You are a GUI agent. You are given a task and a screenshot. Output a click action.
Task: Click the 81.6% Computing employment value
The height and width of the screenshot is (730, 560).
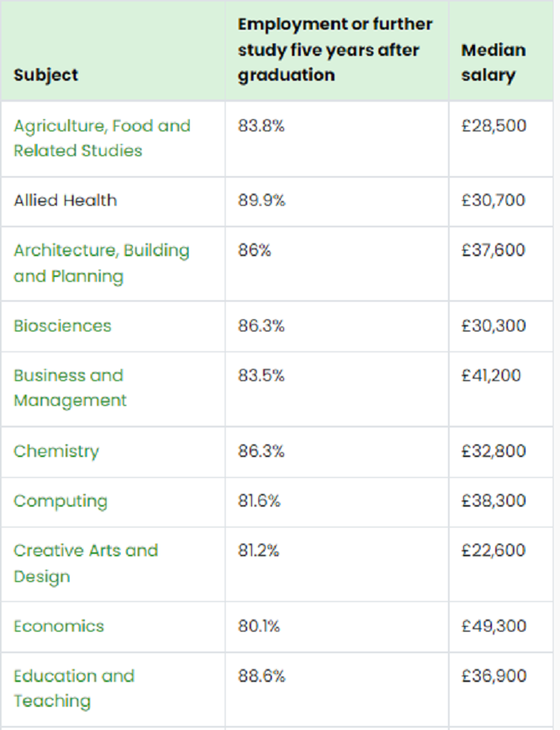point(260,501)
